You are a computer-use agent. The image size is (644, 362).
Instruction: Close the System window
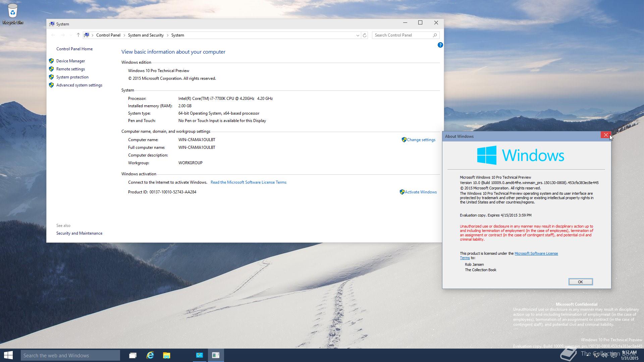tap(436, 23)
